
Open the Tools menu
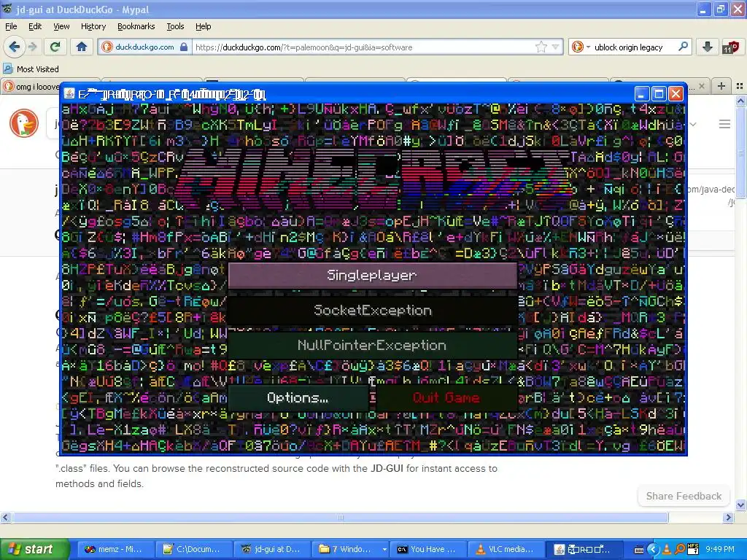pos(175,26)
